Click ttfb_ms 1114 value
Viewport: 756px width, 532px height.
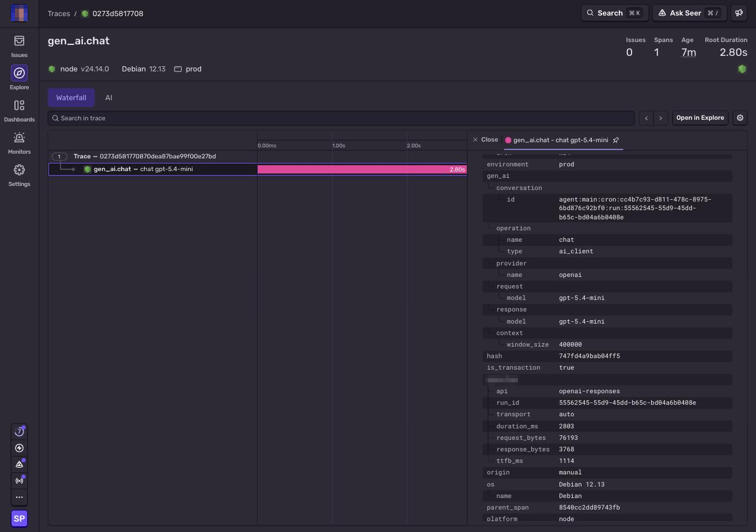[566, 461]
